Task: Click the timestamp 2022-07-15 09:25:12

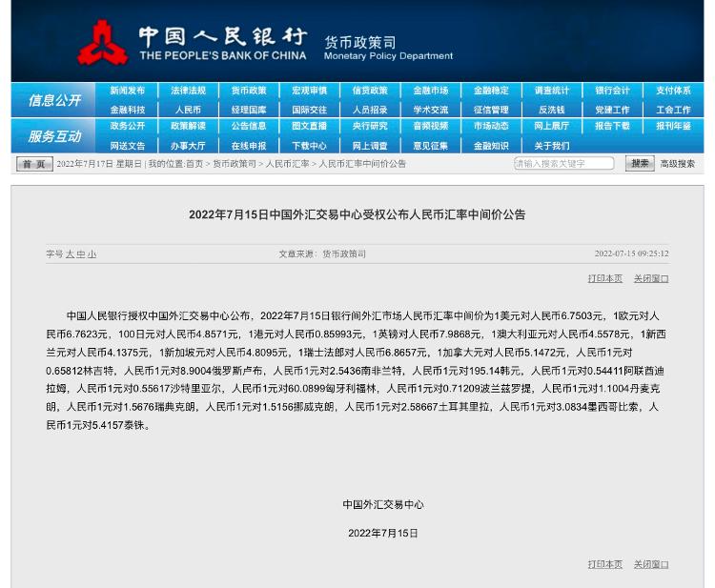Action: pyautogui.click(x=631, y=253)
